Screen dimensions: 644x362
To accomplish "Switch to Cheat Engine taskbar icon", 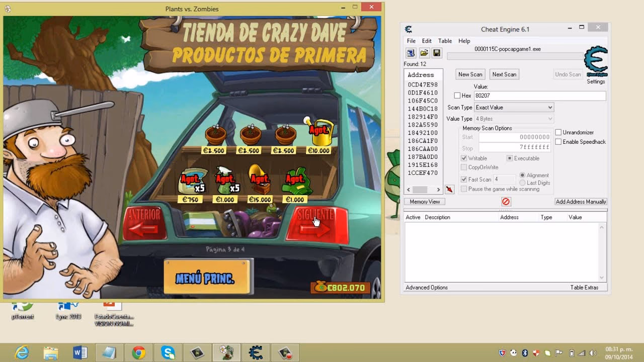I will coord(256,352).
